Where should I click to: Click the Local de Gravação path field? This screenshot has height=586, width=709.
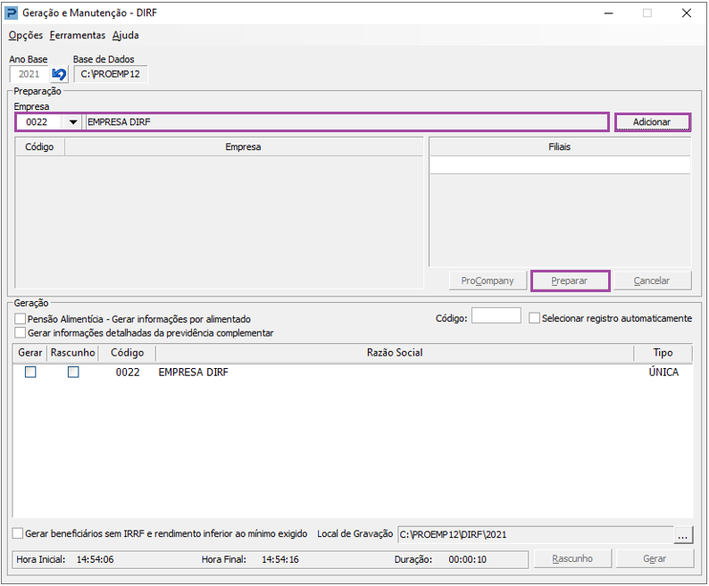click(x=534, y=535)
